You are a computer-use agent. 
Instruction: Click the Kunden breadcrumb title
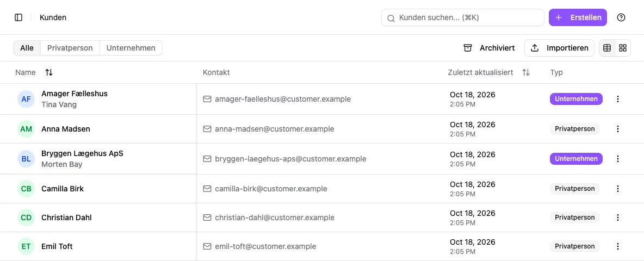(53, 17)
